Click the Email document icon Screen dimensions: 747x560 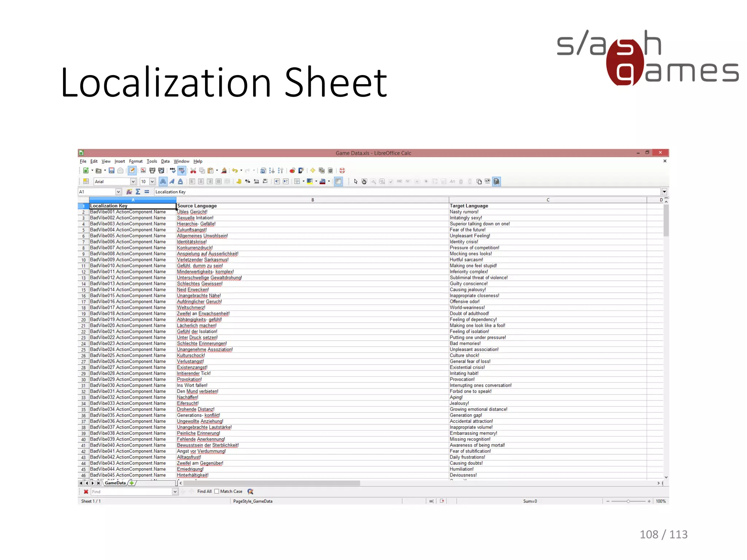(120, 171)
